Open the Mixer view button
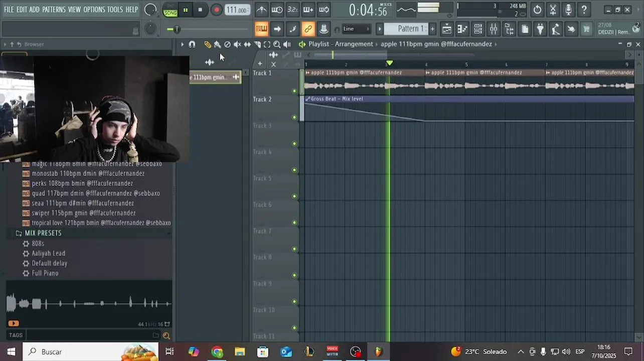This screenshot has width=644, height=361. [x=494, y=29]
